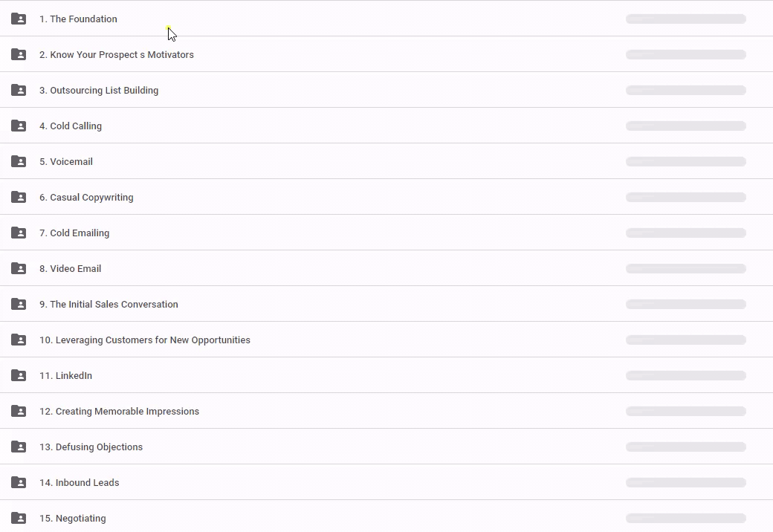This screenshot has height=532, width=773.
Task: Click the folder icon next to LinkedIn
Action: 19,375
